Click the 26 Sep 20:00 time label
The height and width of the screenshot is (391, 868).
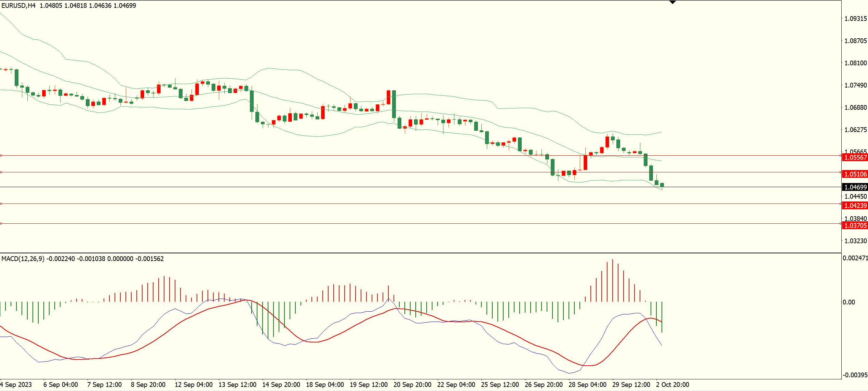coord(544,385)
